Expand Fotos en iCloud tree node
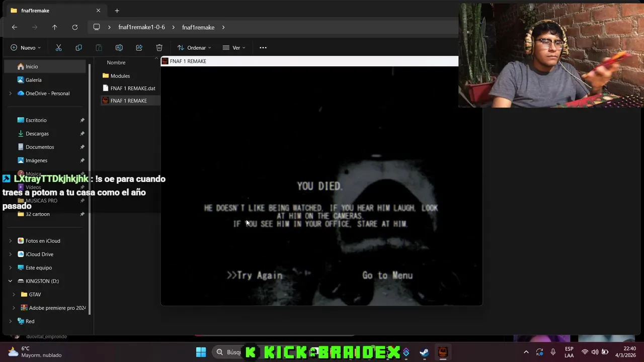644x362 pixels. click(x=10, y=241)
